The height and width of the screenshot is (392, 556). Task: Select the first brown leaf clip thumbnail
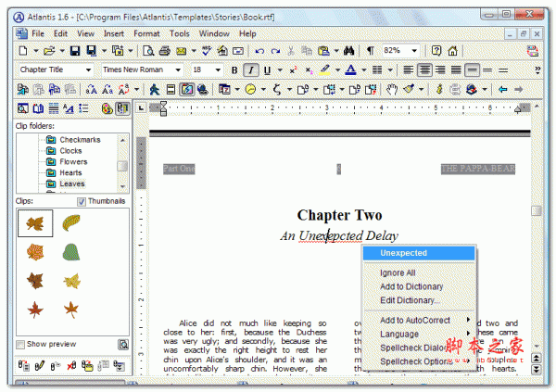click(35, 223)
